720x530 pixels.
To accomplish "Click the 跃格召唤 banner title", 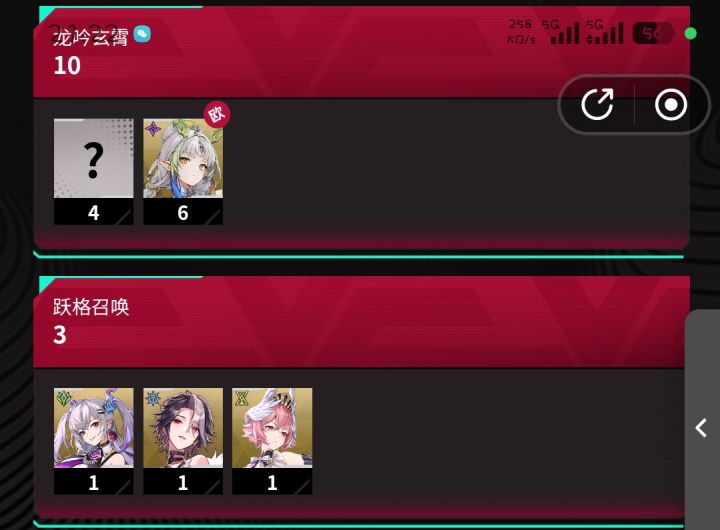I will point(91,306).
